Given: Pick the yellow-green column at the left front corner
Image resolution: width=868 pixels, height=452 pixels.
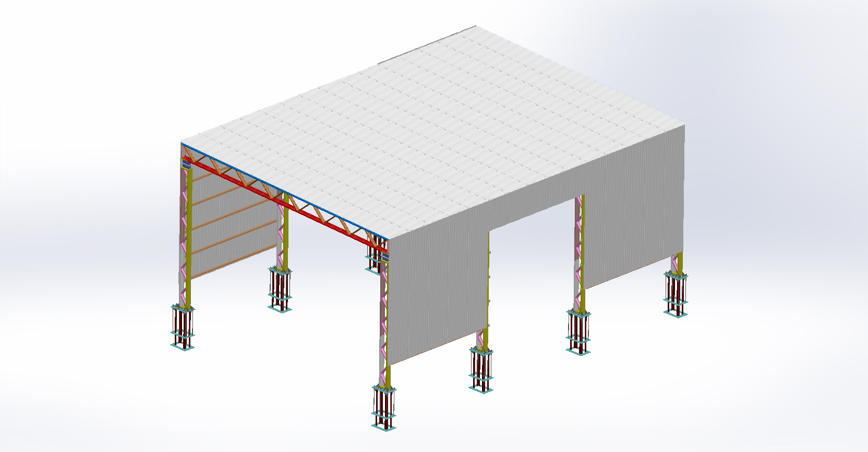Looking at the screenshot, I should click(x=188, y=237).
